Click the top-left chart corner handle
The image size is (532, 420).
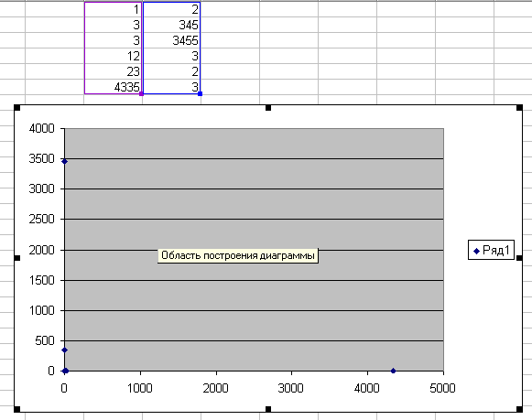click(x=17, y=108)
